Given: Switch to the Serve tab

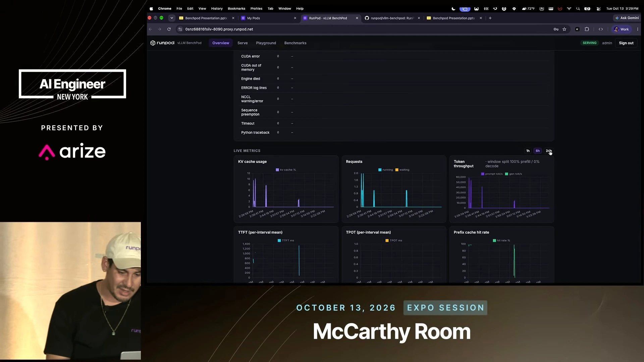Looking at the screenshot, I should (x=243, y=43).
